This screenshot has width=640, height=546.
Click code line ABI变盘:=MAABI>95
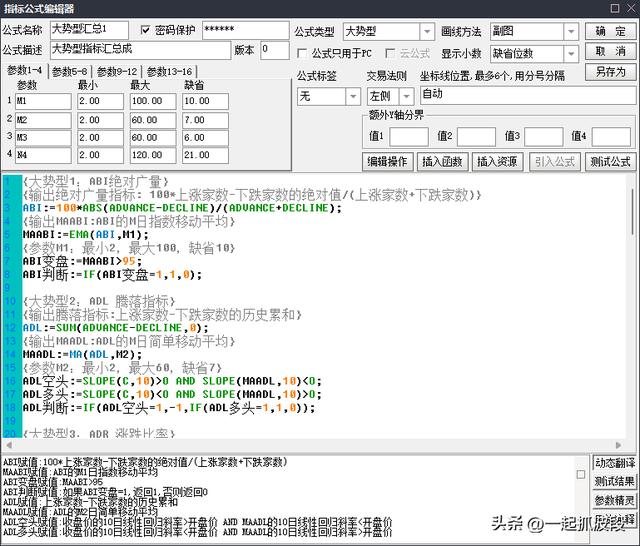pyautogui.click(x=82, y=261)
